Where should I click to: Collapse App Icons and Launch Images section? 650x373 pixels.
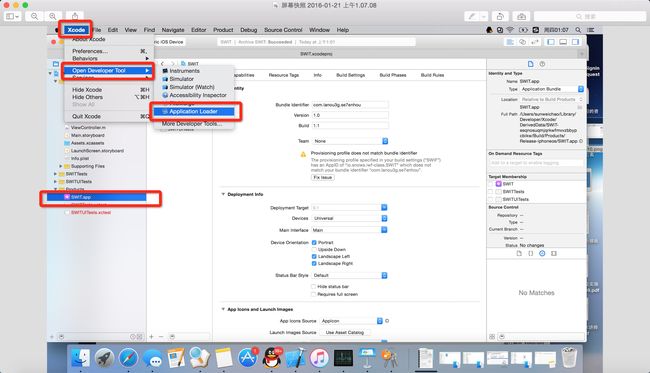click(x=223, y=309)
